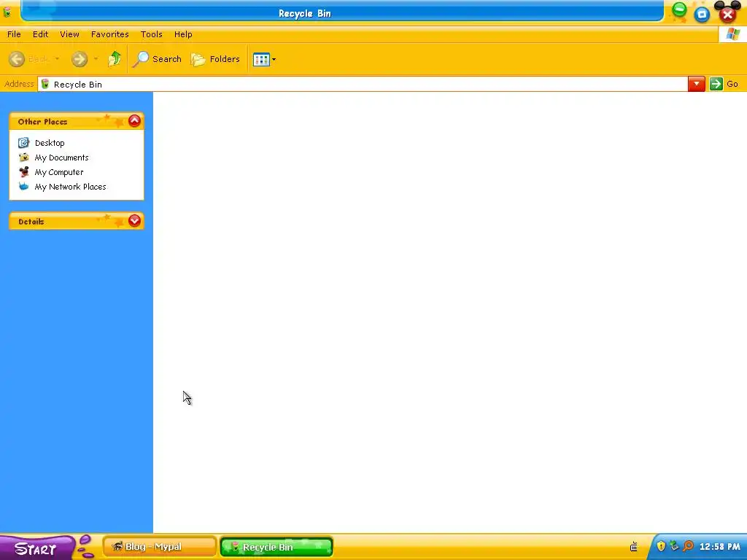Toggle the Folders pane button
747x560 pixels.
point(215,59)
